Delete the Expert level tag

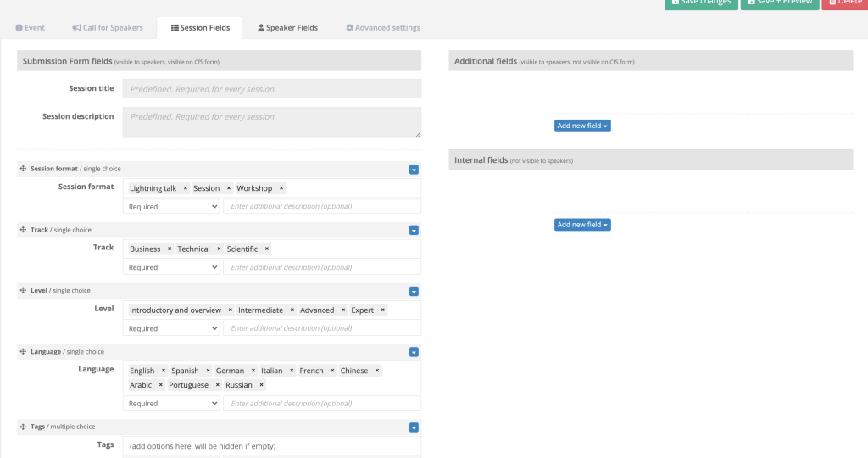382,310
